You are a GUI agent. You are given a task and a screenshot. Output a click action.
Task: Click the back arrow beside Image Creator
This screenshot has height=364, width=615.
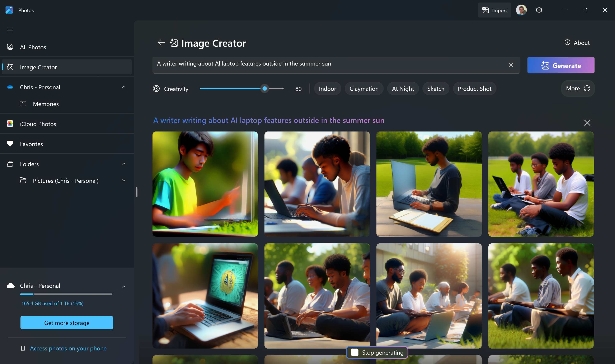point(161,42)
